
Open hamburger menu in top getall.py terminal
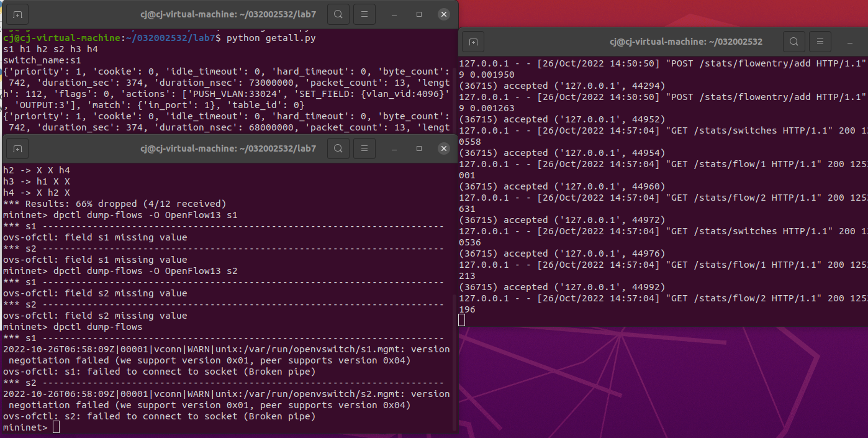click(364, 14)
